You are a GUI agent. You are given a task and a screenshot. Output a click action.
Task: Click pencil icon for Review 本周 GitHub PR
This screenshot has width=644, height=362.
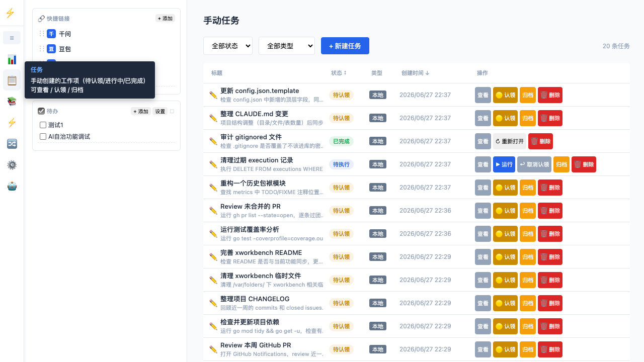pos(213,349)
